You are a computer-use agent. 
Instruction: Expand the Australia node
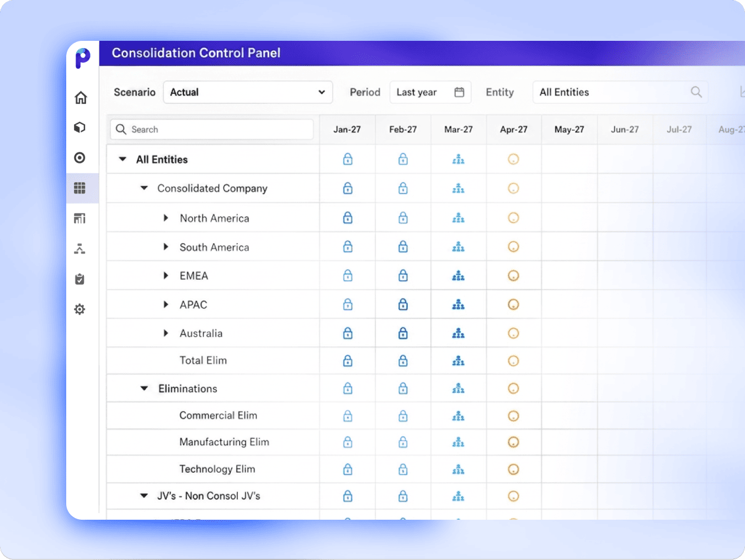pos(166,333)
